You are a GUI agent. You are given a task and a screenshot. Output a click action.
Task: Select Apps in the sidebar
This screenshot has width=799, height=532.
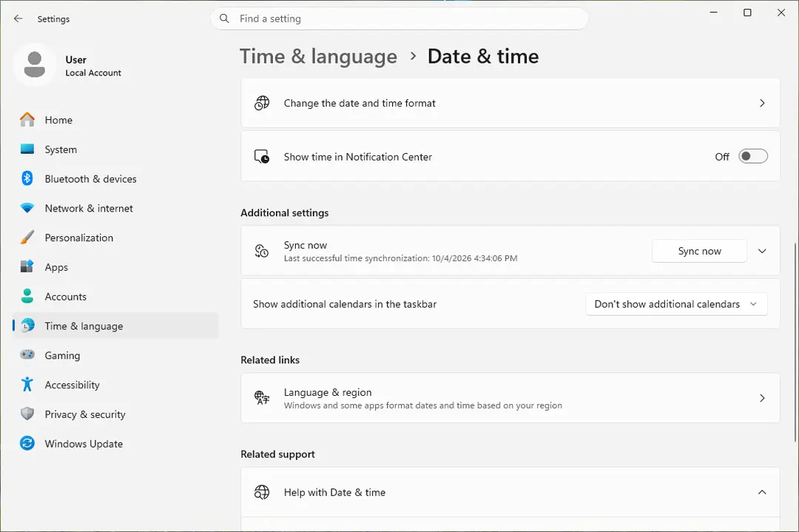pos(116,267)
